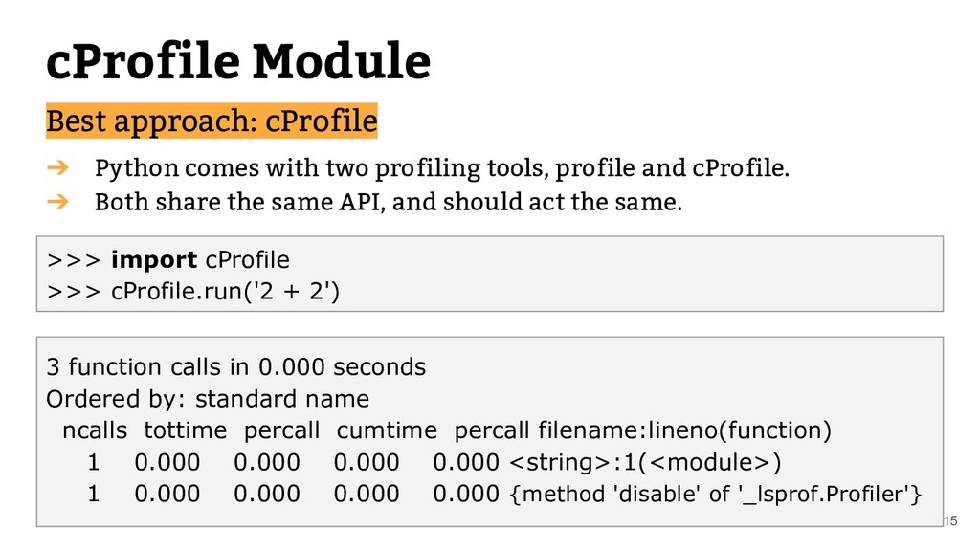Click the 'ncalls' column header
Screen dimensions: 980x551
pyautogui.click(x=95, y=430)
